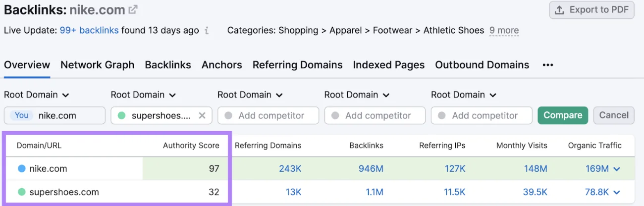Click the supershoes competitor input field
This screenshot has height=206, width=644.
(161, 115)
